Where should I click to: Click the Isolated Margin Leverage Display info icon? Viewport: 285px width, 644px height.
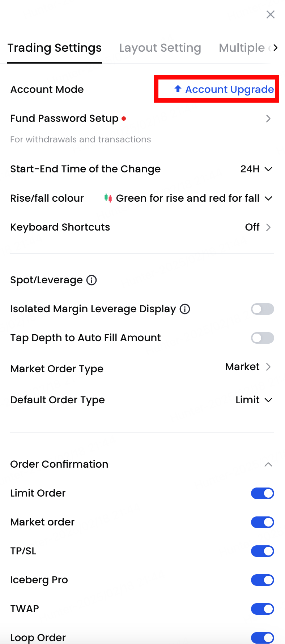185,309
